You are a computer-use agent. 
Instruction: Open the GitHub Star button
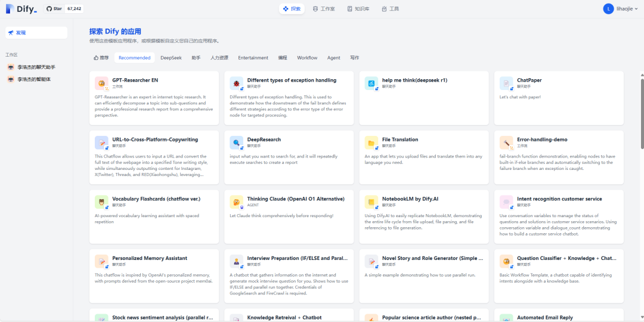pos(54,8)
